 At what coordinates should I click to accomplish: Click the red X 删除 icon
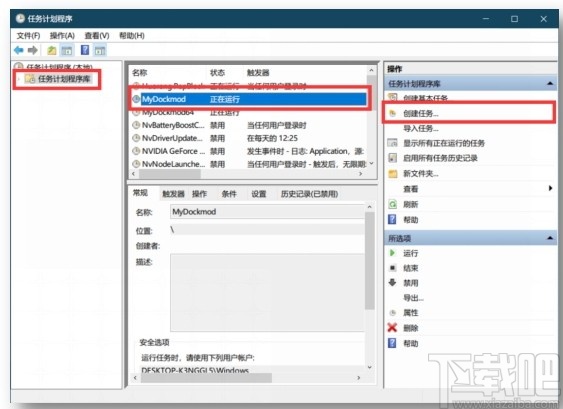(x=392, y=327)
